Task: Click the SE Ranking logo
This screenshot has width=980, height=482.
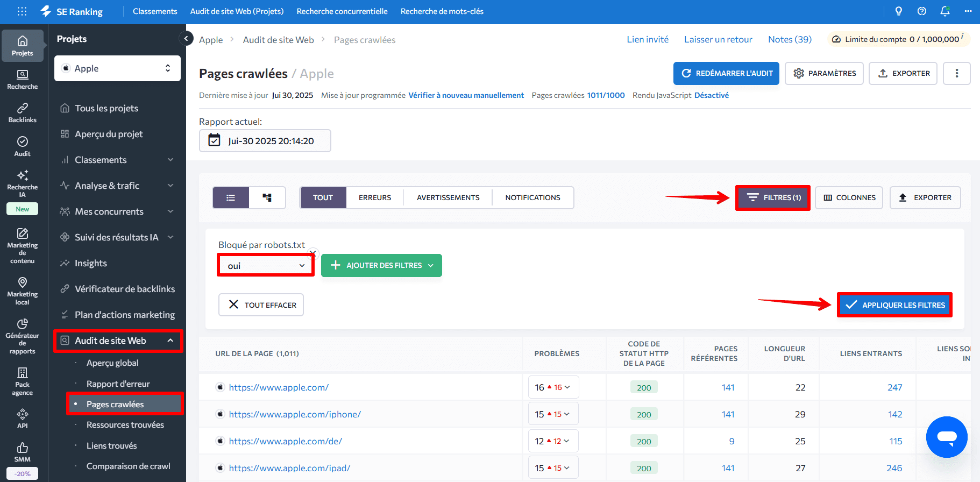Action: pos(72,11)
